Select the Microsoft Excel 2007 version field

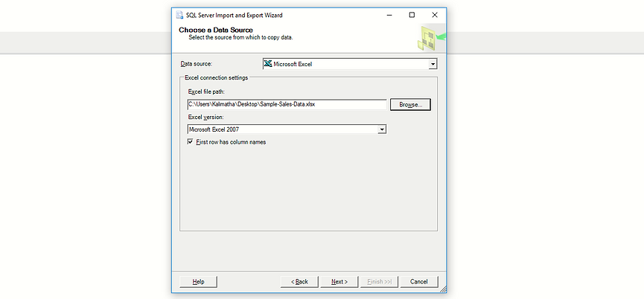[x=287, y=129]
